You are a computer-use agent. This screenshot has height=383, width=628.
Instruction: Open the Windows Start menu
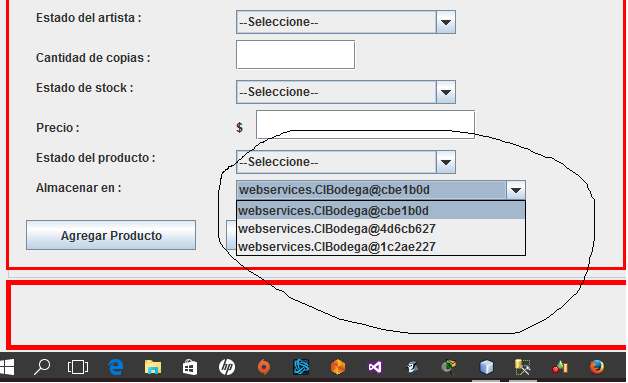pyautogui.click(x=6, y=367)
